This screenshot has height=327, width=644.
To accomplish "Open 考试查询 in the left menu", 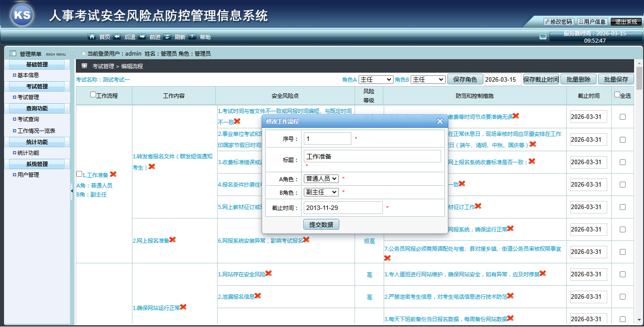I will (28, 119).
